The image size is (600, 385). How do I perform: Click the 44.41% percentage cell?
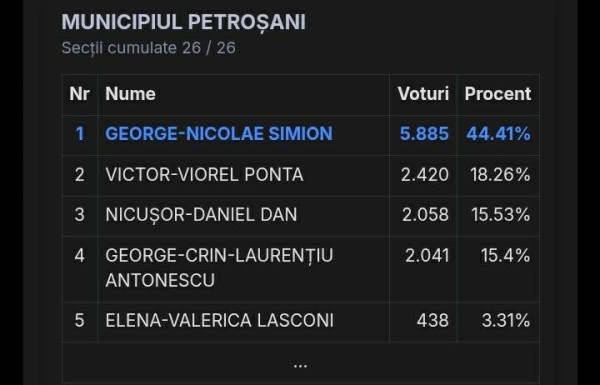[x=499, y=134]
